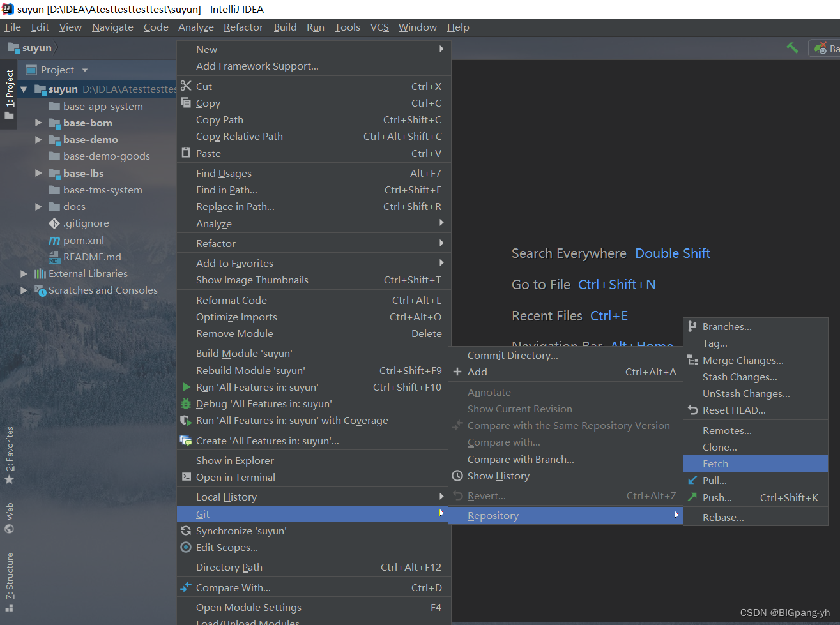Viewport: 840px width, 625px height.
Task: Expand the base-bom module folder
Action: click(38, 123)
